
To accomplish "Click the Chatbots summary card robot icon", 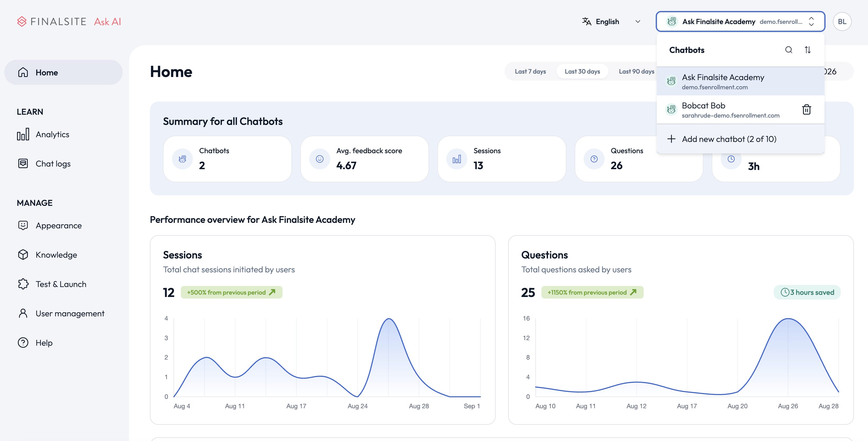I will point(182,159).
